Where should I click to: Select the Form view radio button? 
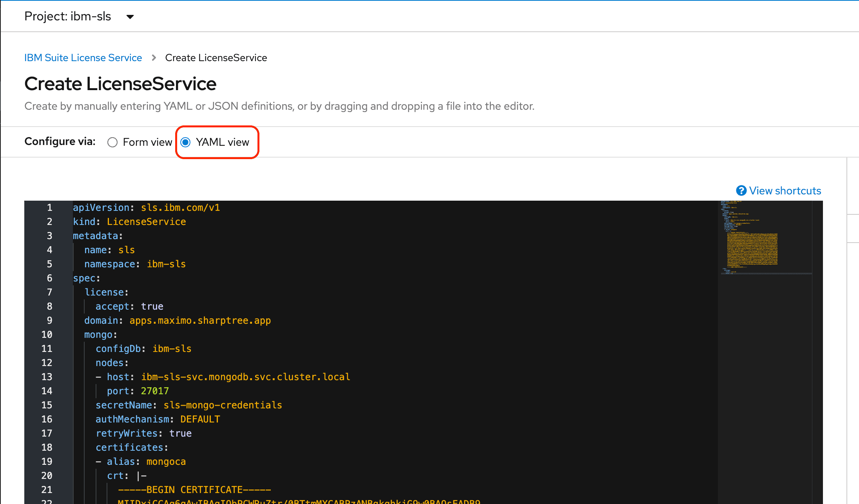tap(112, 142)
